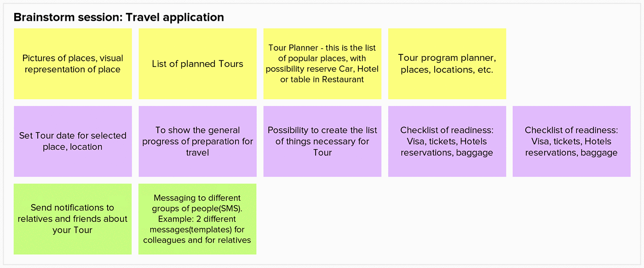Click the empty area beside the yellow row
The image size is (644, 268).
pos(571,64)
